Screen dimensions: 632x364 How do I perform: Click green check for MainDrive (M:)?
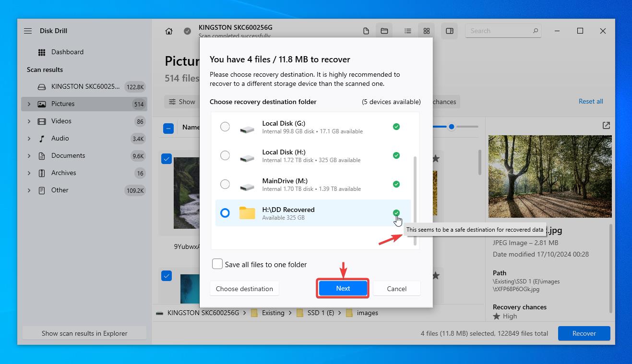[x=396, y=184]
